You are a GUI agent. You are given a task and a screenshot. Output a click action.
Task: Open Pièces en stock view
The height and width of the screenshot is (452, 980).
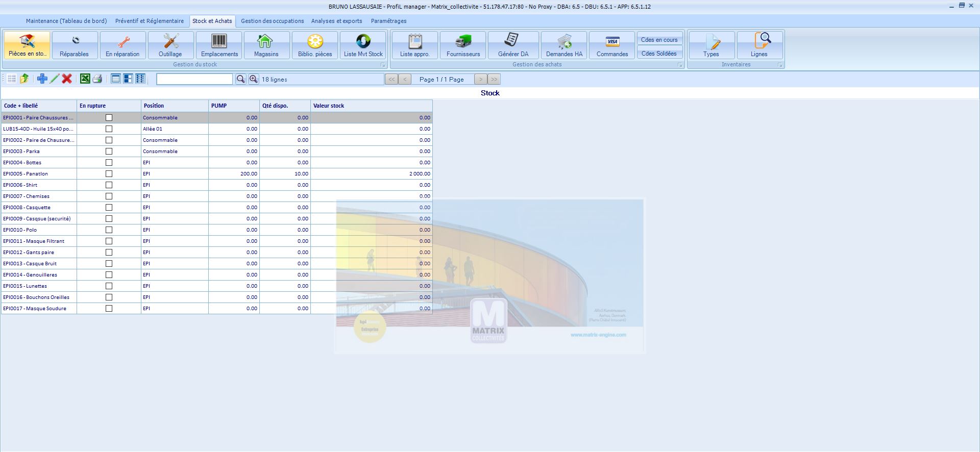(x=27, y=45)
